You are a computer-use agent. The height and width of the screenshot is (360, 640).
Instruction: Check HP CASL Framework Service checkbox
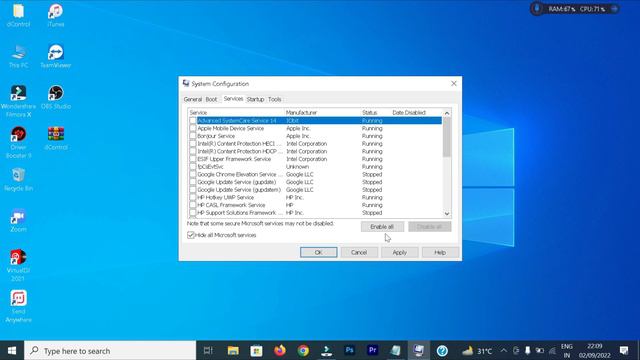(193, 205)
